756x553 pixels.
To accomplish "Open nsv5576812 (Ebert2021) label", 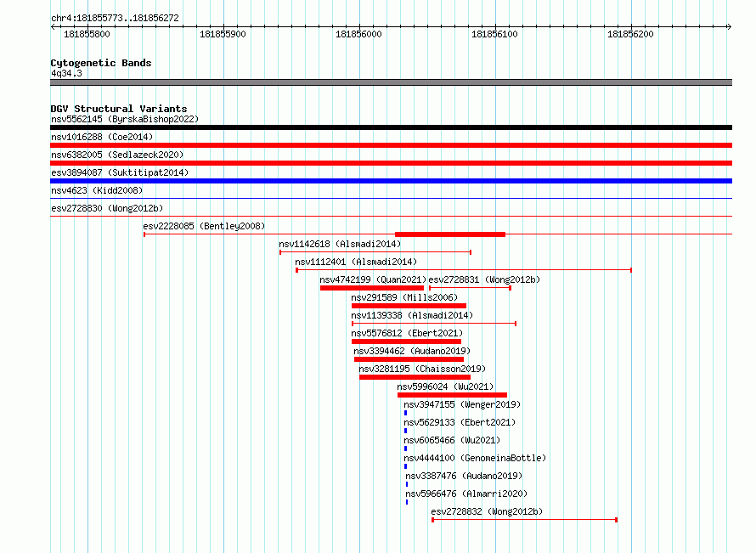I will click(407, 333).
